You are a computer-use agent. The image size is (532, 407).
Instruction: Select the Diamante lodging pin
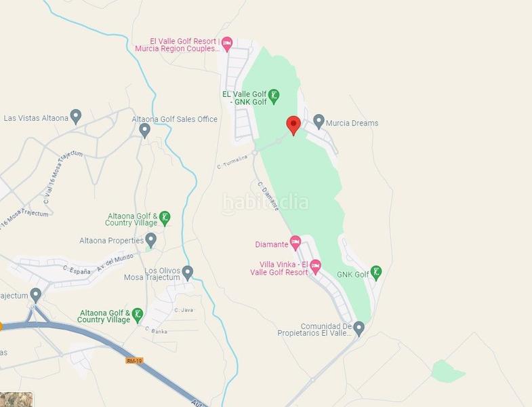pyautogui.click(x=295, y=243)
